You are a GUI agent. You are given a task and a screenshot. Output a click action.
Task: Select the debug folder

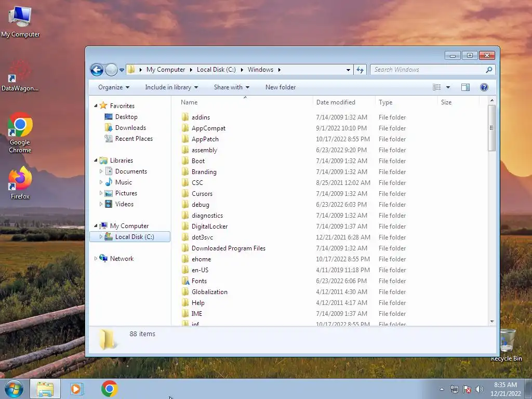pyautogui.click(x=200, y=205)
